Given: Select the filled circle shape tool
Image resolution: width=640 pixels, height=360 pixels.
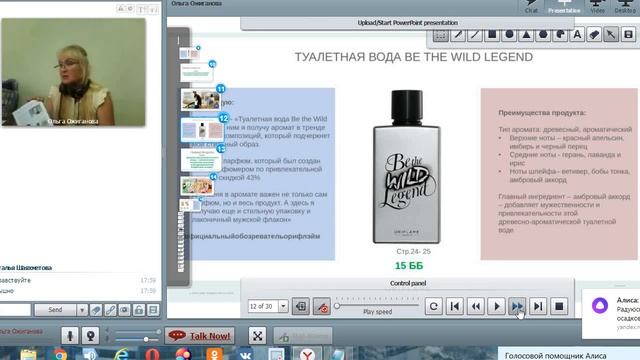Looking at the screenshot, I should 509,35.
